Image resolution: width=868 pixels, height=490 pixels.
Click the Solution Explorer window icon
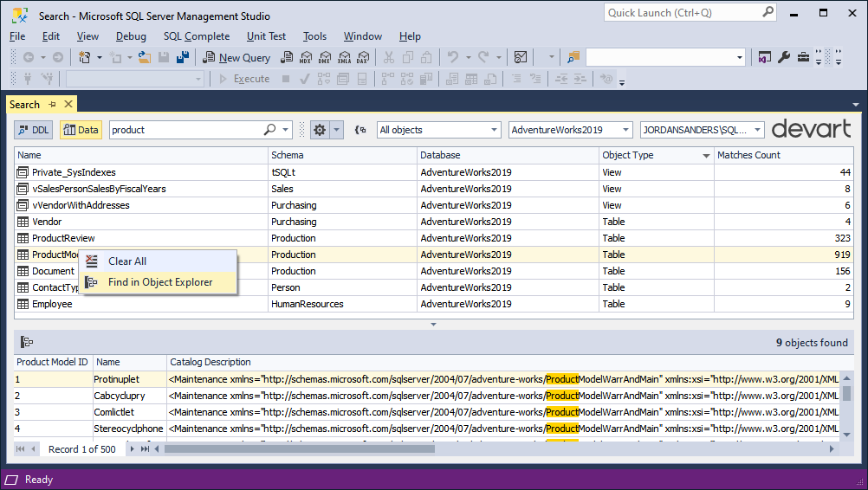click(765, 57)
